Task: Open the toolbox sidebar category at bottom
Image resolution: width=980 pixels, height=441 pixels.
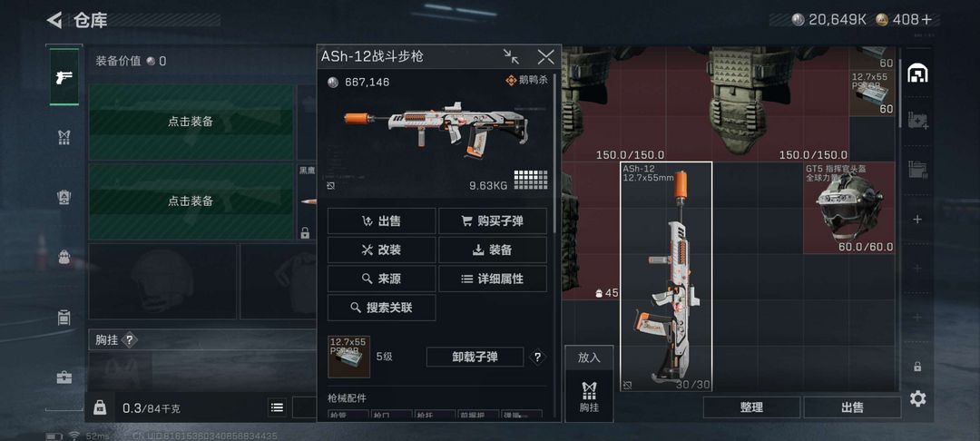Action: click(64, 377)
